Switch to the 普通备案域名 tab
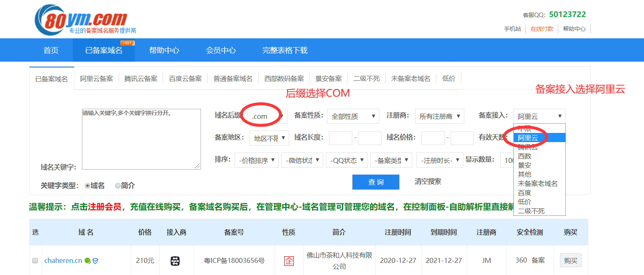This screenshot has height=275, width=644. tap(233, 78)
